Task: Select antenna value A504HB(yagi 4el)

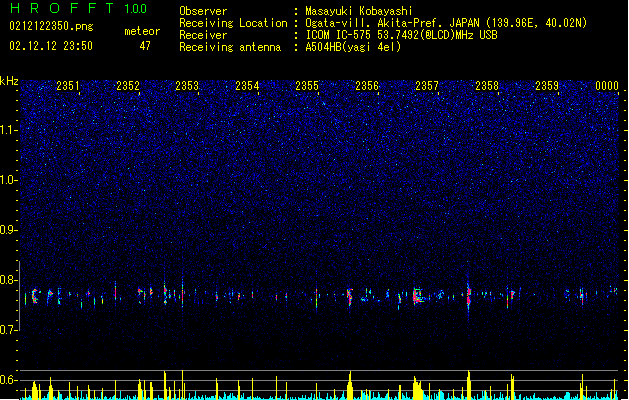Action: pyautogui.click(x=353, y=47)
